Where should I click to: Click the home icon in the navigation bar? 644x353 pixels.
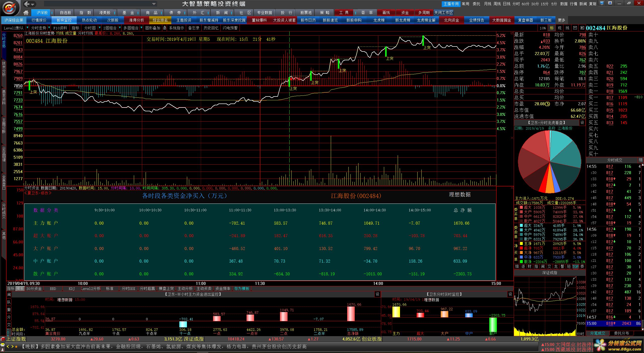pos(26,13)
